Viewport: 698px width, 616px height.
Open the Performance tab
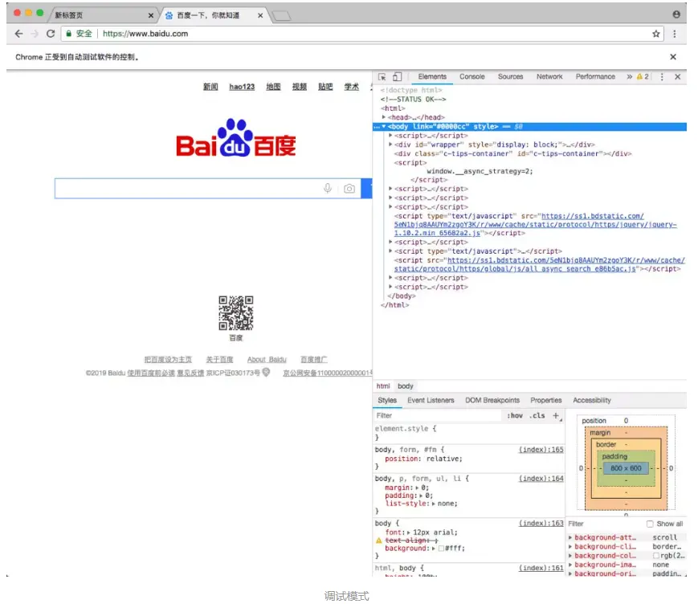(x=595, y=76)
